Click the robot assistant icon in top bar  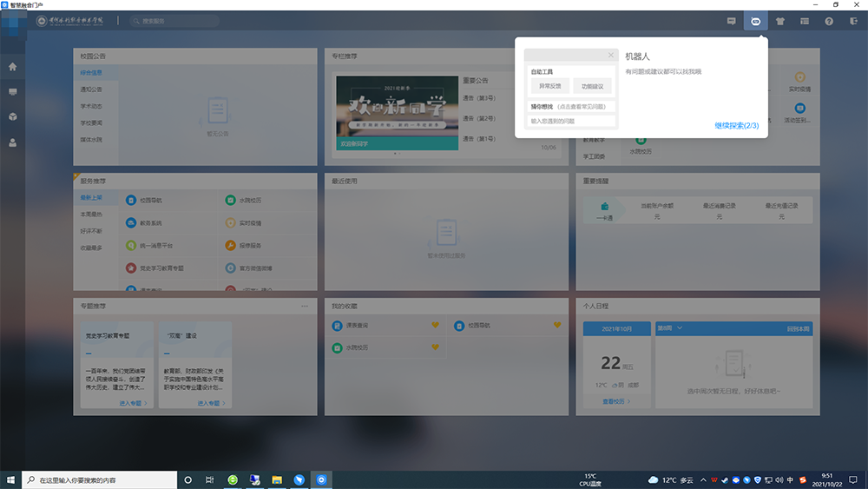(755, 20)
